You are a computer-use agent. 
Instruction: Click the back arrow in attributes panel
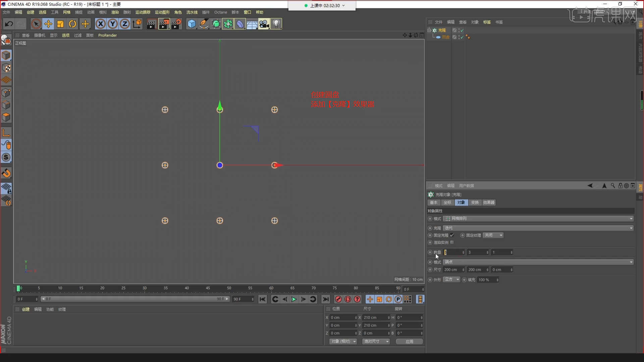coord(590,185)
